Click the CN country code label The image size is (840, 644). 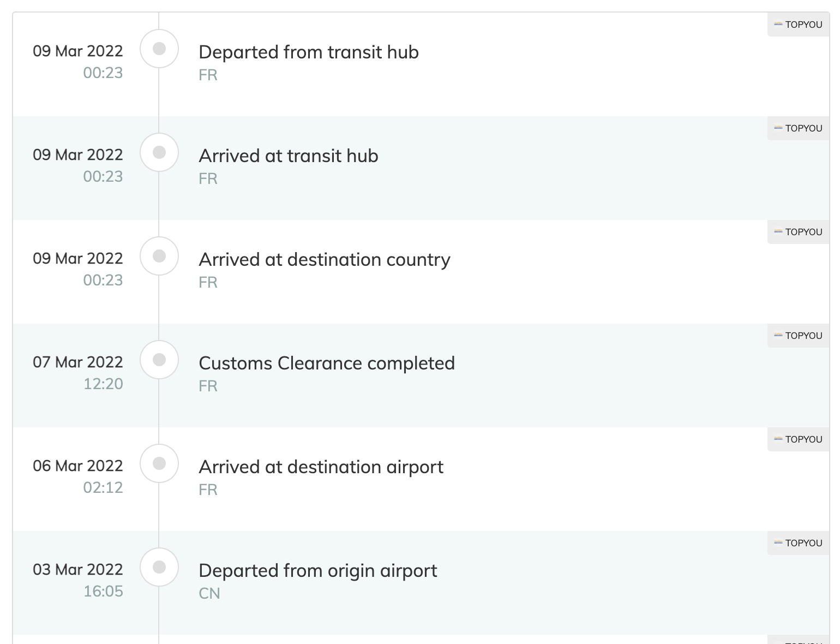click(209, 594)
